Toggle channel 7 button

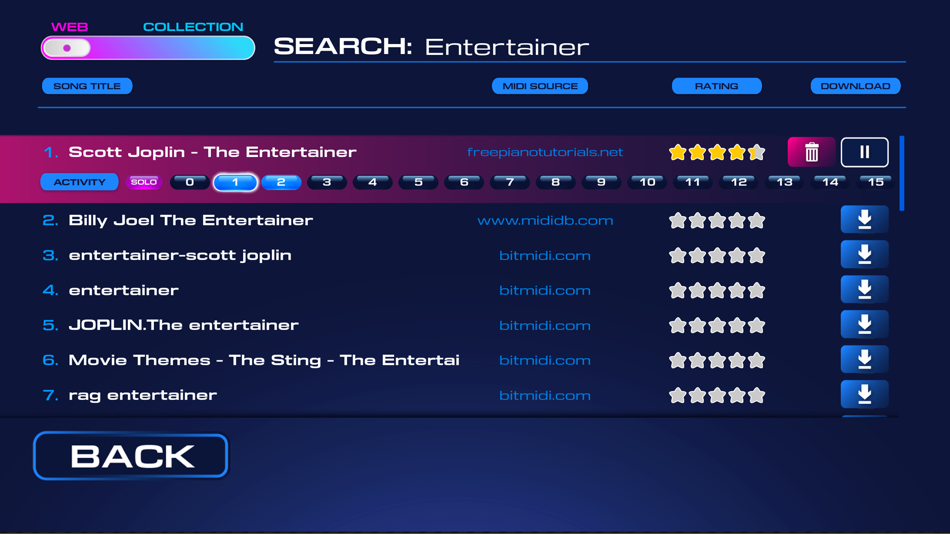(510, 182)
